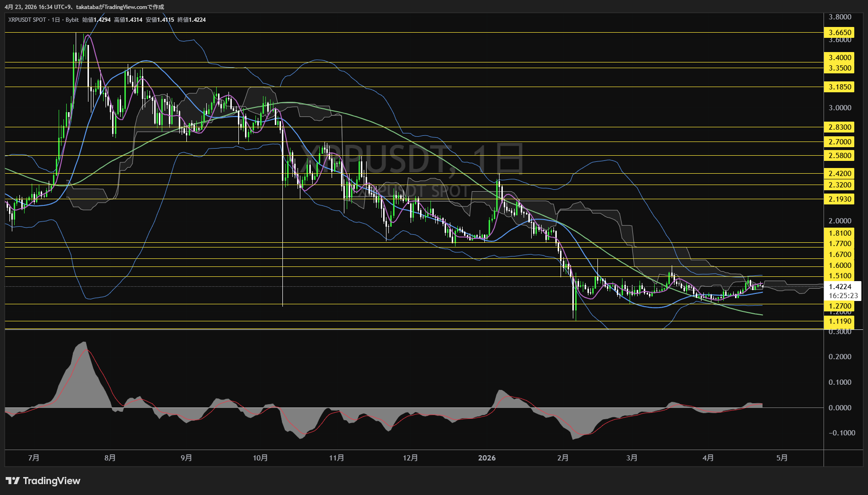Click the 3.6650 yellow price label
This screenshot has height=495, width=868.
click(x=840, y=33)
